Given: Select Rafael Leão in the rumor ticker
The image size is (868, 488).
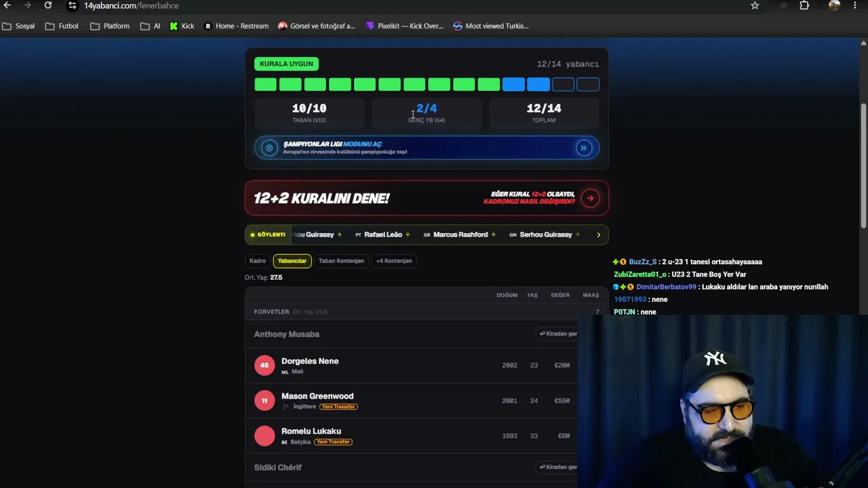Looking at the screenshot, I should tap(383, 235).
